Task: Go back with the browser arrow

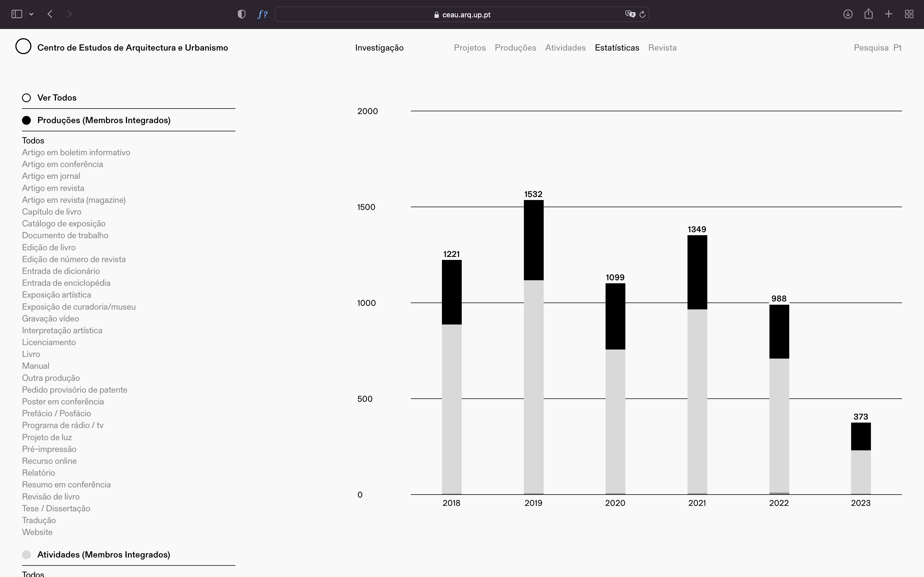Action: click(50, 14)
